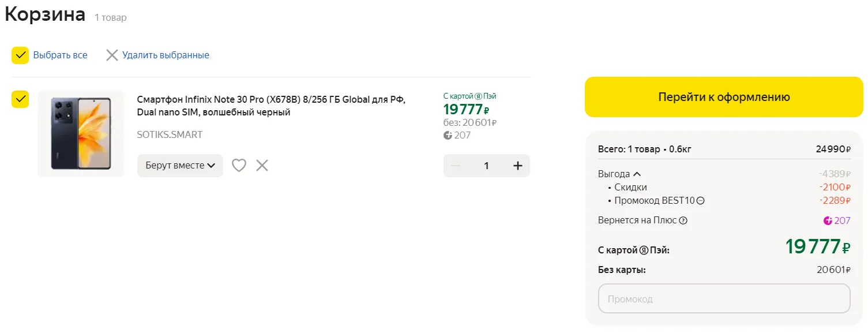Image resolution: width=868 pixels, height=333 pixels.
Task: Collapse the "Выгода" savings breakdown
Action: pyautogui.click(x=637, y=174)
